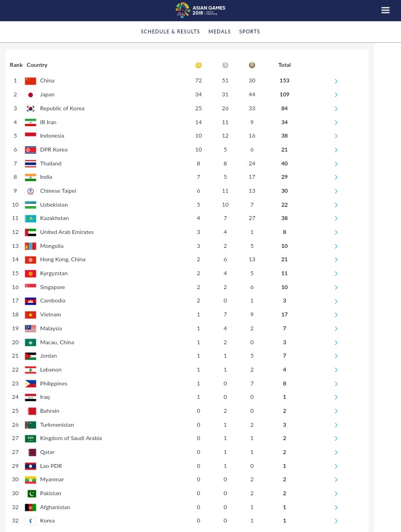
Task: Click the China flag icon
Action: coord(31,81)
